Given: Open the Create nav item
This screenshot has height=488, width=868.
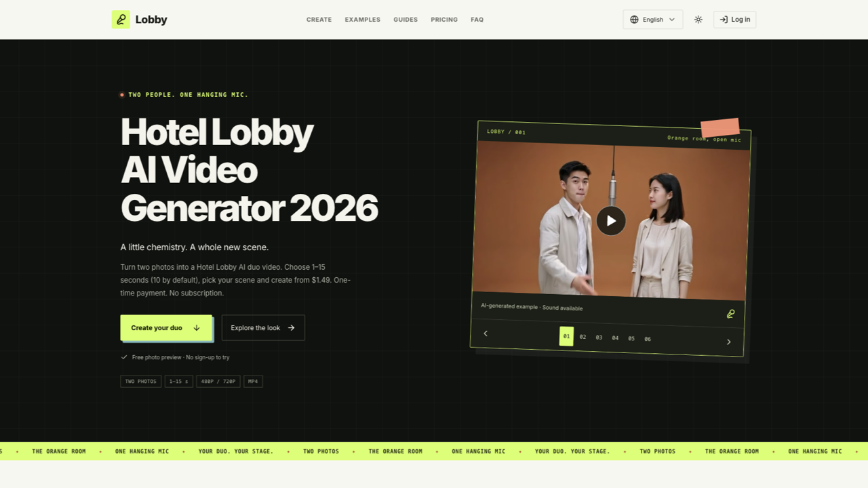Looking at the screenshot, I should (x=319, y=20).
